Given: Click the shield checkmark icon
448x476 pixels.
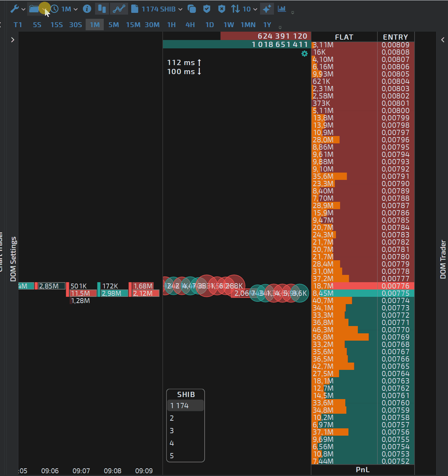Looking at the screenshot, I should point(207,9).
